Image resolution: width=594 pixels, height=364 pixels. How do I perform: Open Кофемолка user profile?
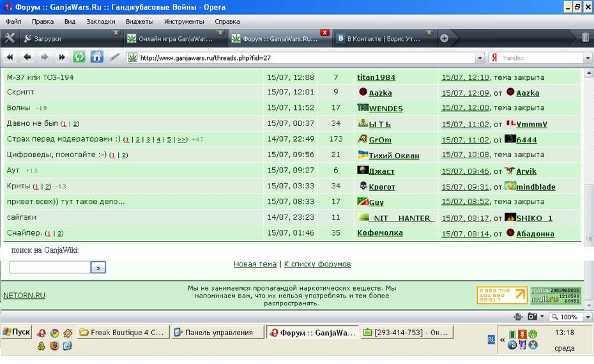(x=380, y=233)
